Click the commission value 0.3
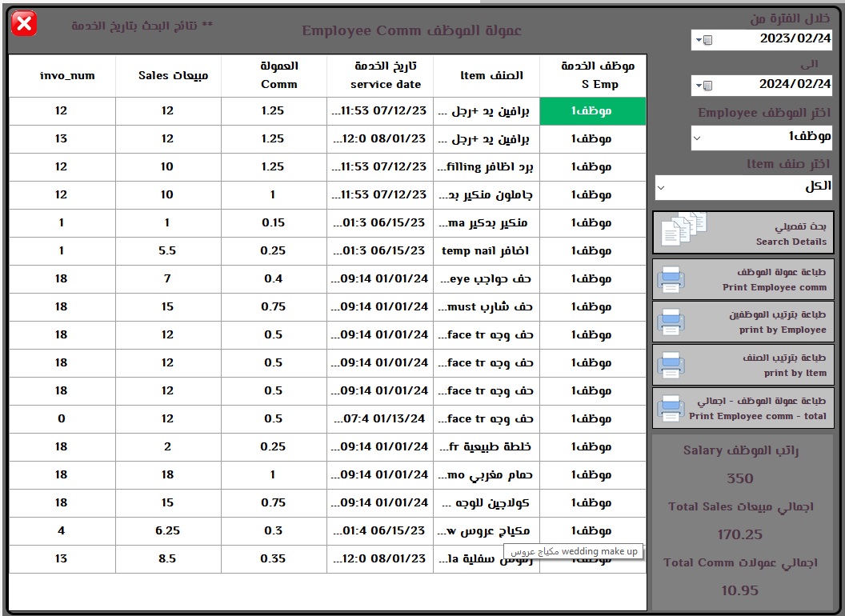 (x=274, y=531)
